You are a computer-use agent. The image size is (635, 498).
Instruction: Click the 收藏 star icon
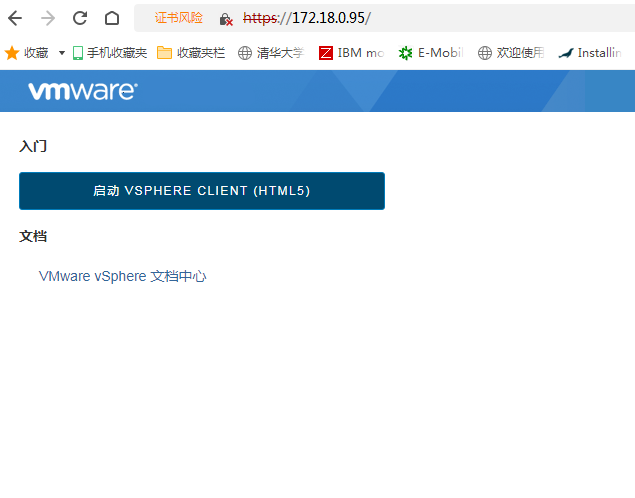(x=12, y=53)
